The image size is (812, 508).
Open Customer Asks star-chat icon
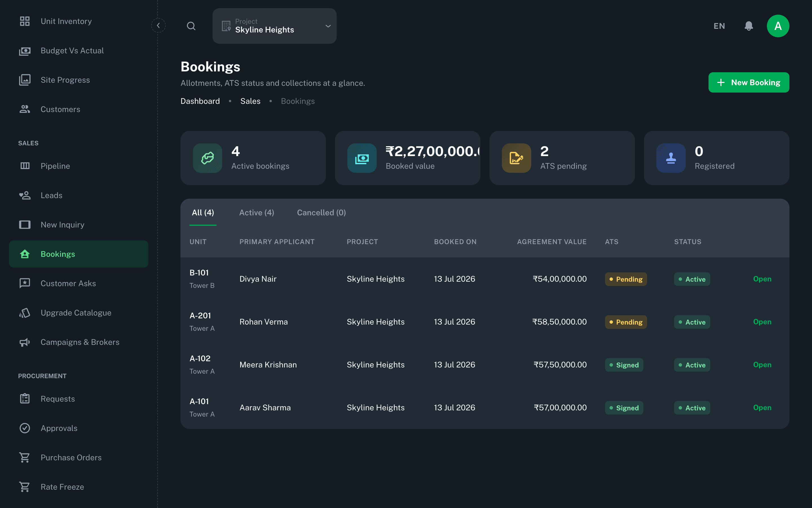tap(25, 283)
